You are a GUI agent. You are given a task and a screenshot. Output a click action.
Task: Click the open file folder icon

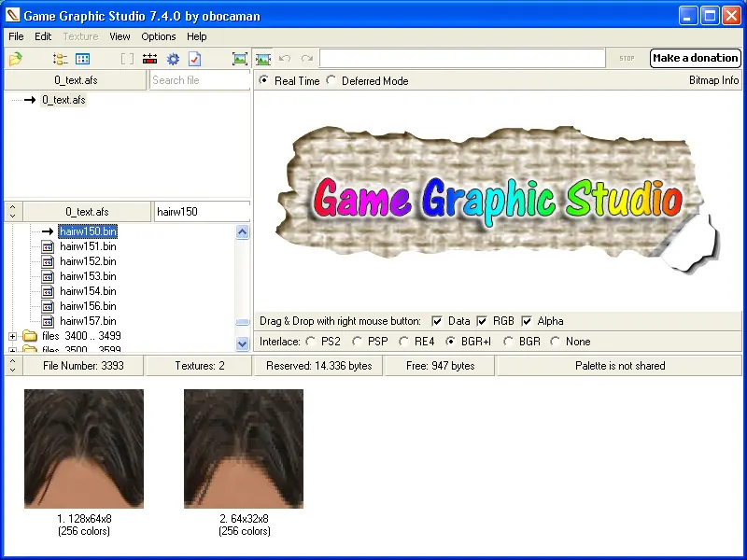pyautogui.click(x=16, y=59)
